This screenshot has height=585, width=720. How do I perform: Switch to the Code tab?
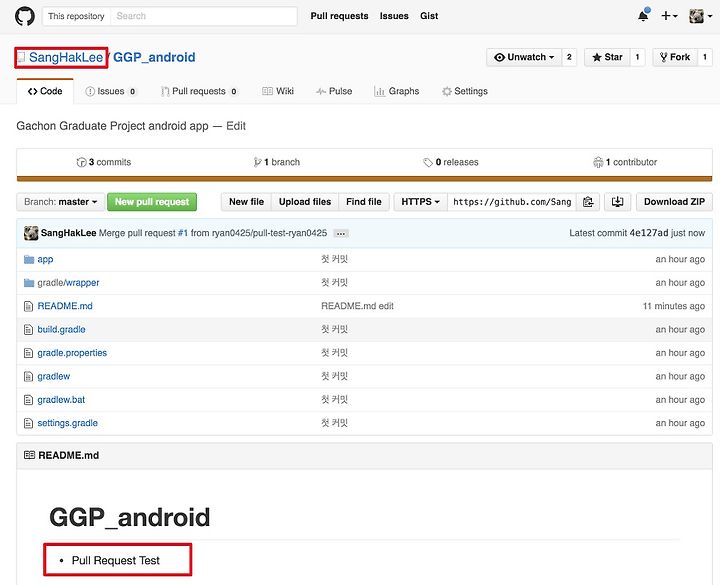click(x=45, y=91)
